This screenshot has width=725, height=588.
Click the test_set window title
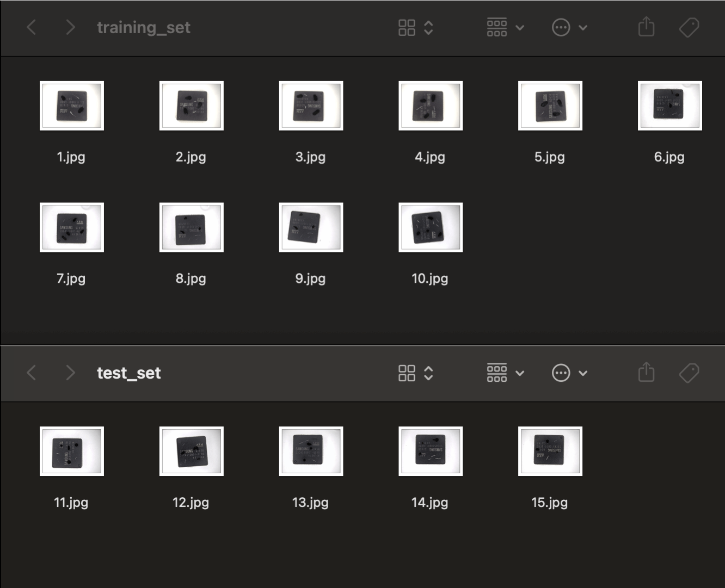pos(129,373)
